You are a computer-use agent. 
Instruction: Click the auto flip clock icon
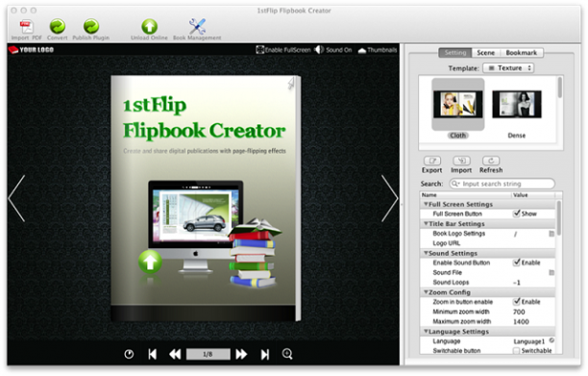point(129,354)
